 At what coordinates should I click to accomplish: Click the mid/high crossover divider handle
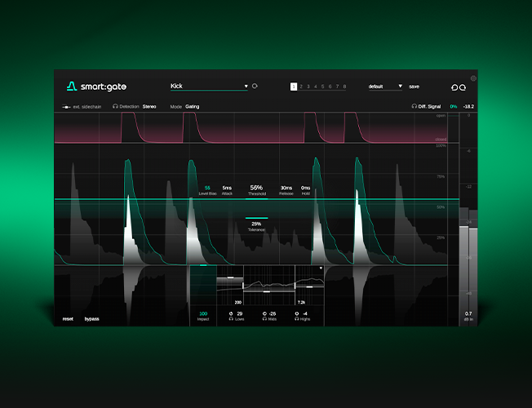(295, 286)
